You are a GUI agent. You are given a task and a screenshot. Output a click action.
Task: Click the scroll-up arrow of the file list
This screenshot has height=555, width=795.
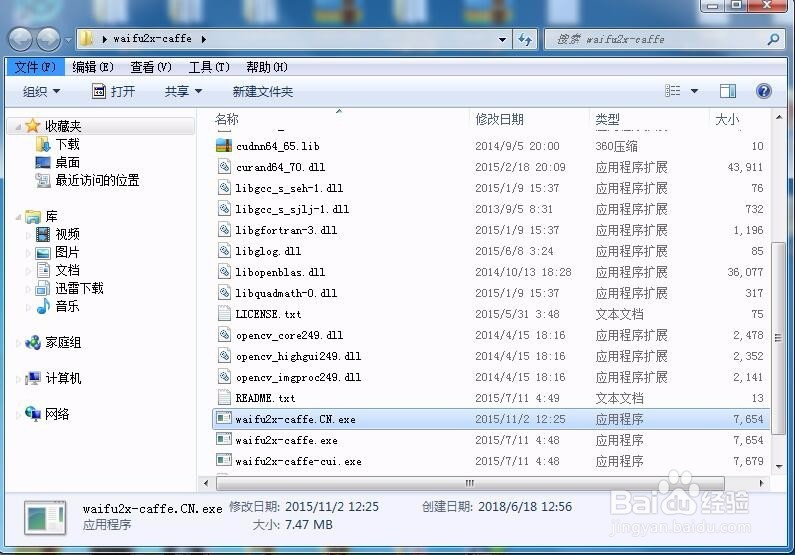click(778, 117)
